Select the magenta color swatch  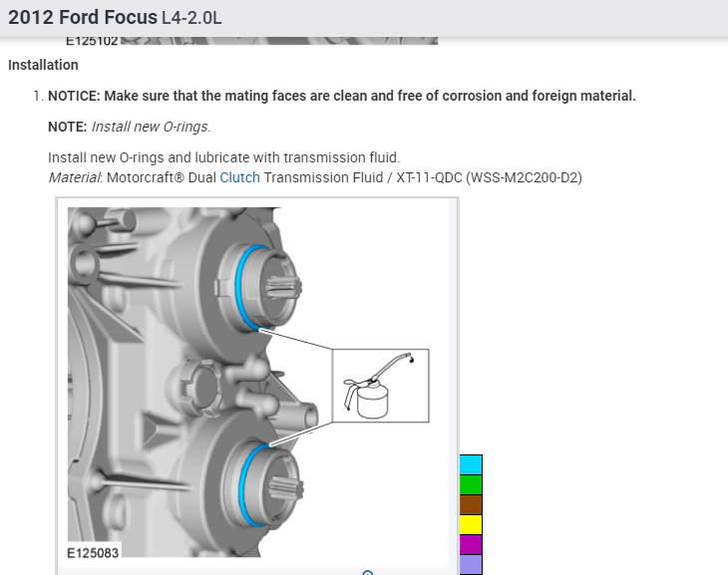471,545
